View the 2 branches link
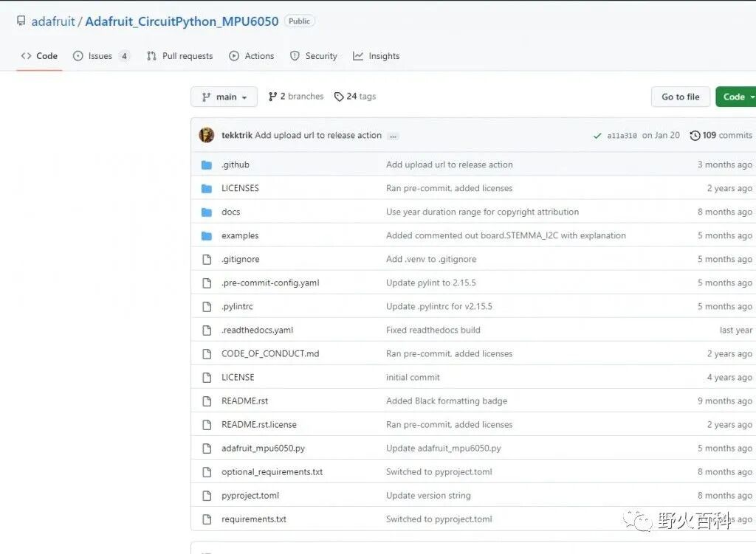 pos(296,97)
